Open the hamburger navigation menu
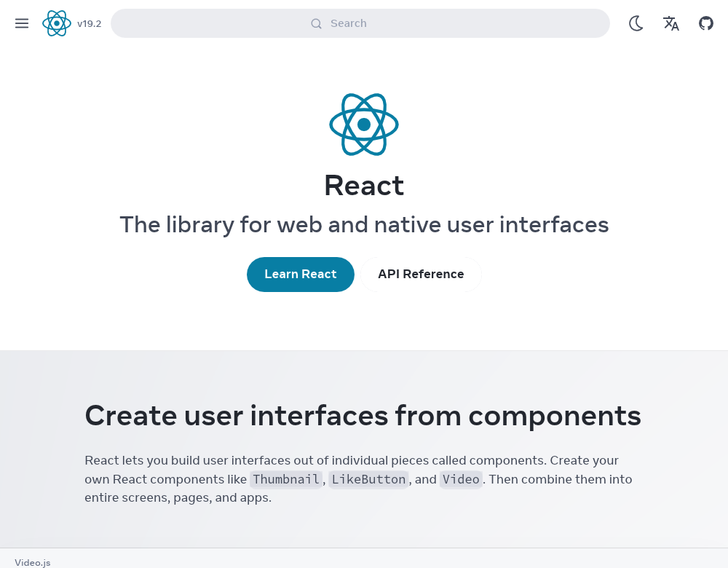 [22, 23]
